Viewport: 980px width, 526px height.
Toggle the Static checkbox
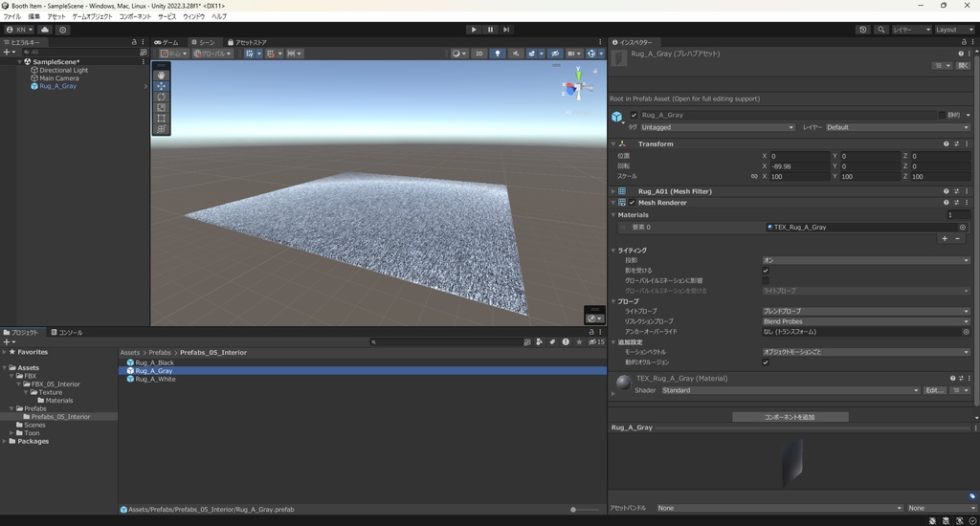coord(942,115)
